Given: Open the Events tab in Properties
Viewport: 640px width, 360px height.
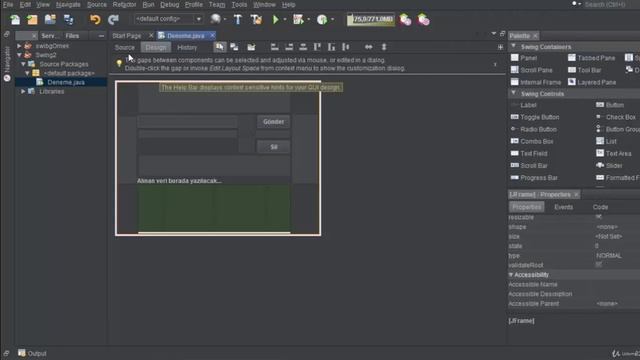Looking at the screenshot, I should 563,207.
